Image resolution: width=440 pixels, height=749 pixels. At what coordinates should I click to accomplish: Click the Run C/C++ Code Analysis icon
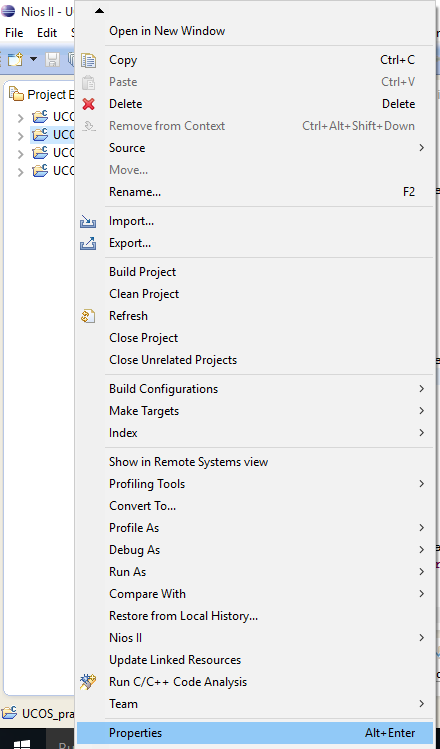pos(88,682)
